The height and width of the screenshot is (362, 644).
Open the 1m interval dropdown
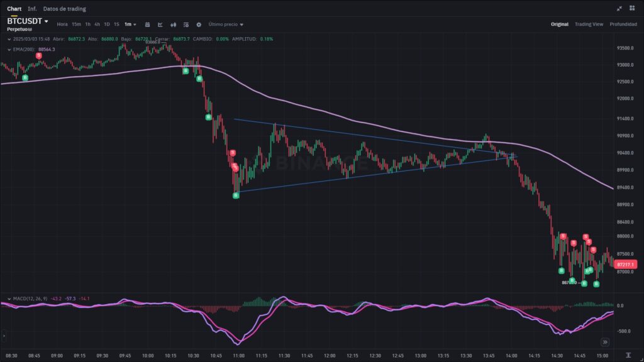coord(130,25)
